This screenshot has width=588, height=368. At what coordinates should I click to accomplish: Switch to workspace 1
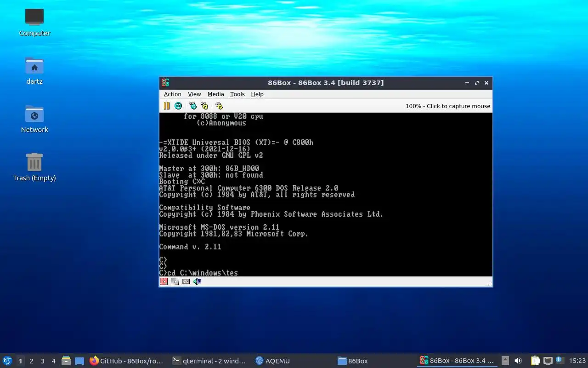[x=20, y=361]
